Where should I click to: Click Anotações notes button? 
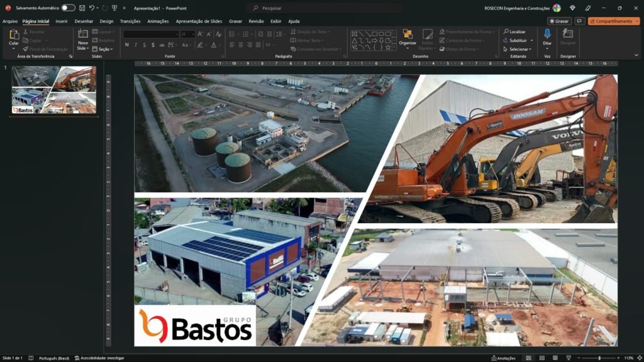(503, 358)
